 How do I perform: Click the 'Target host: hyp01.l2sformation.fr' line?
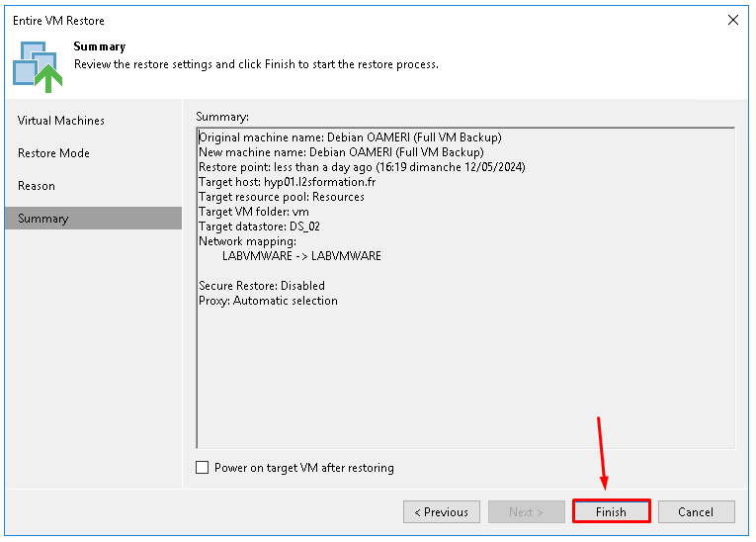click(x=288, y=182)
